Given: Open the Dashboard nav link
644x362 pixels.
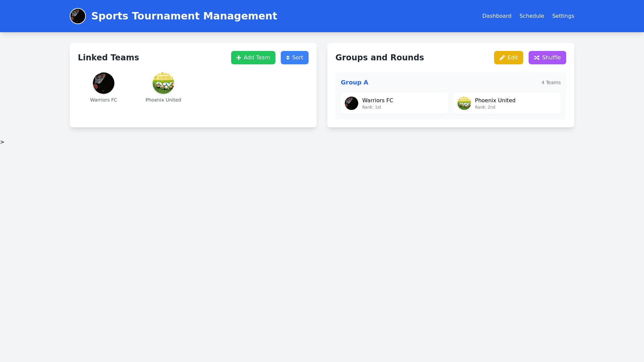Looking at the screenshot, I should tap(497, 16).
